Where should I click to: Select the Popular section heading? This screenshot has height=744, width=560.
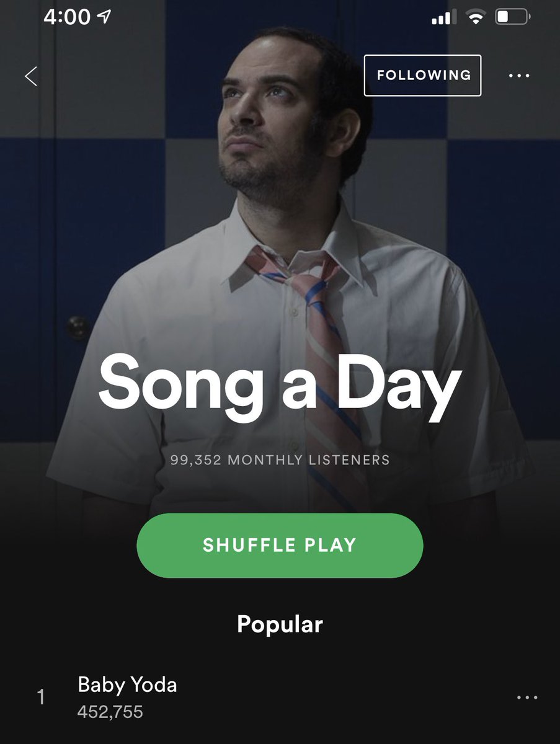tap(280, 624)
